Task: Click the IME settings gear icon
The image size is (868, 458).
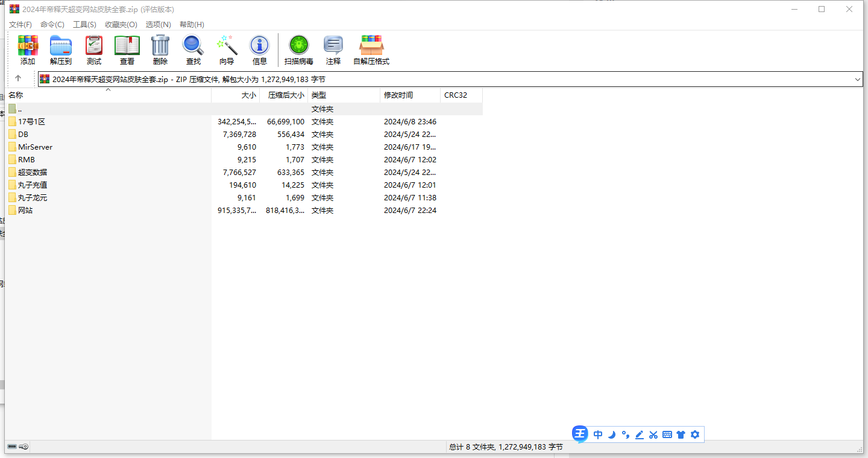Action: pos(695,434)
